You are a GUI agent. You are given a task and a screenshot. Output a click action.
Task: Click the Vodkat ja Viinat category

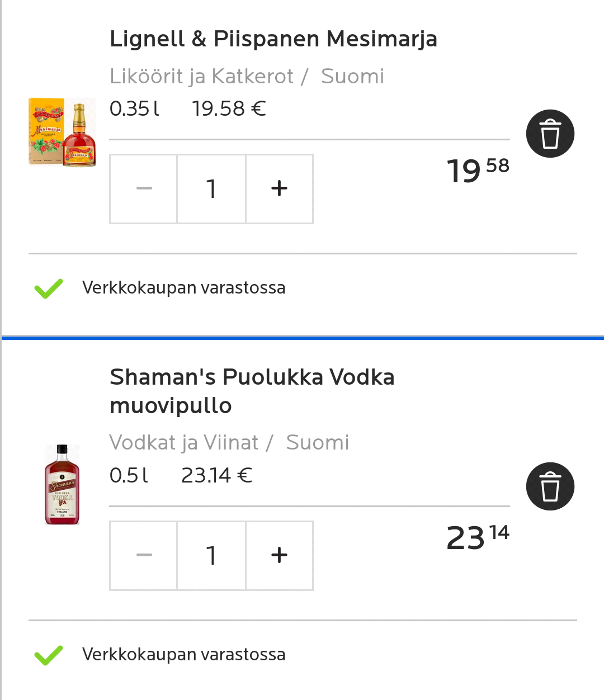(184, 442)
